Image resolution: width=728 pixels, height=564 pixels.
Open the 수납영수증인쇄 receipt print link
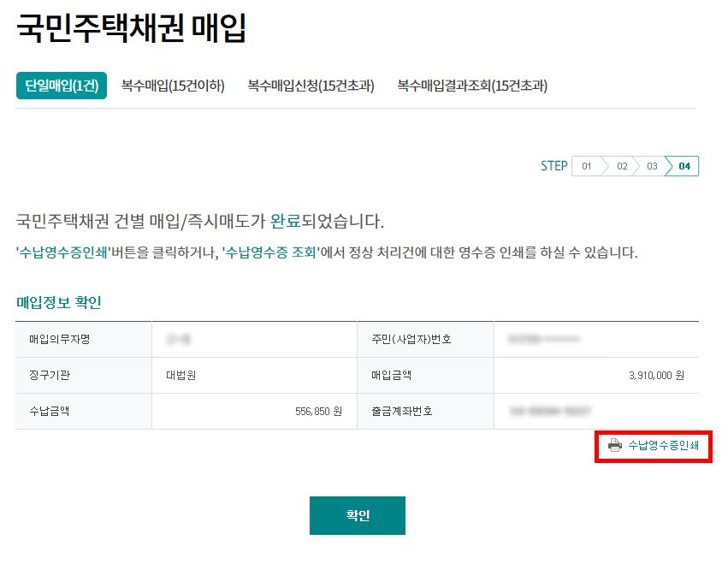click(x=663, y=445)
